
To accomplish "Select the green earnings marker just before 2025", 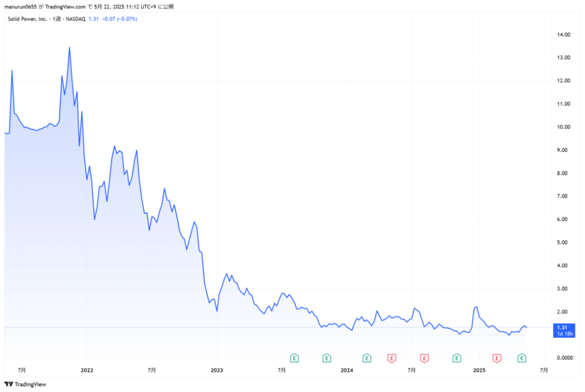I will tap(456, 358).
